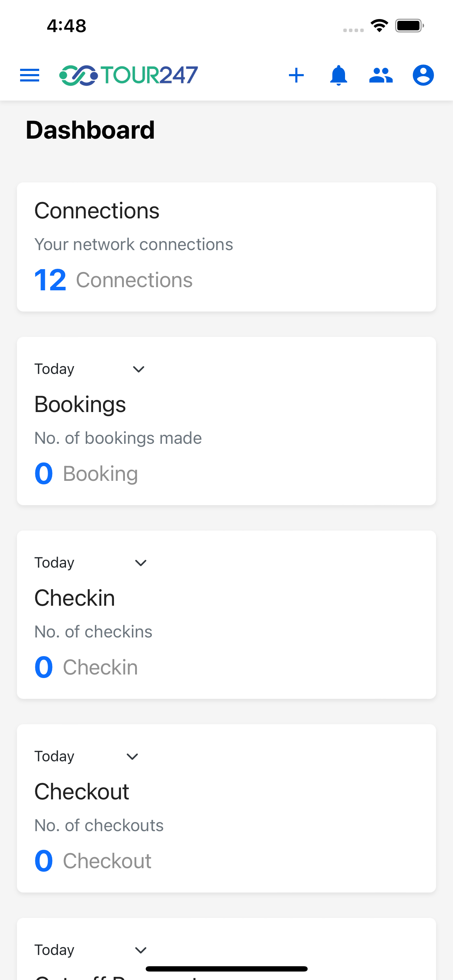Tap the battery status icon
The height and width of the screenshot is (980, 453).
point(409,25)
